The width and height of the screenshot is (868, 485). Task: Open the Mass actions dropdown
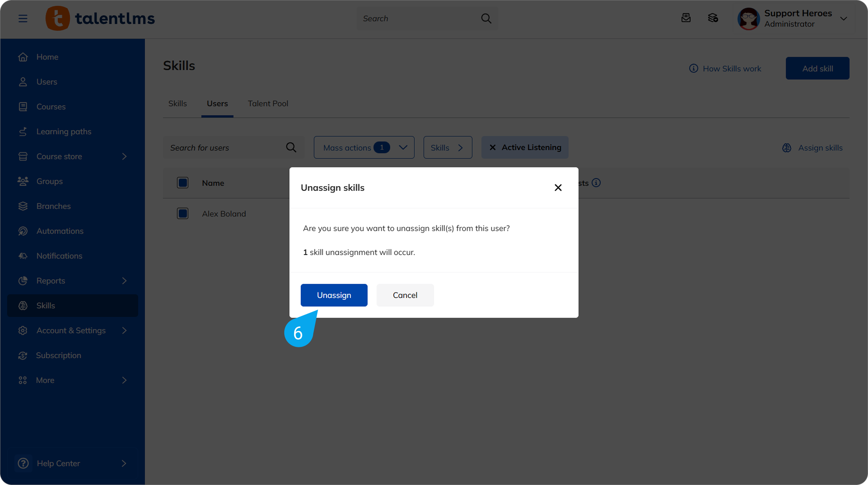[x=364, y=148]
